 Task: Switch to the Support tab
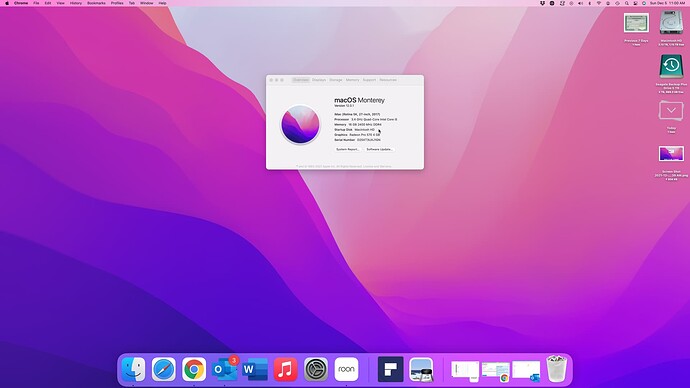(x=369, y=80)
